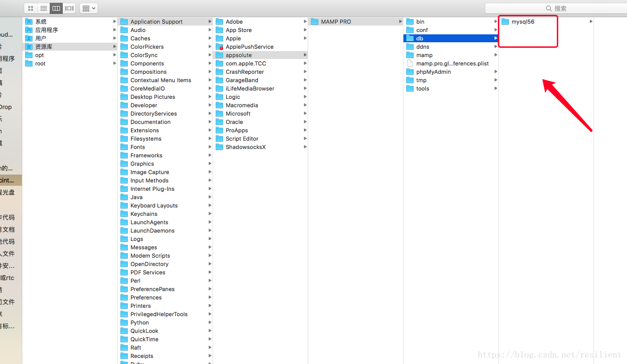Click the opt folder icon
Screen dimensions: 627x364
click(x=29, y=55)
